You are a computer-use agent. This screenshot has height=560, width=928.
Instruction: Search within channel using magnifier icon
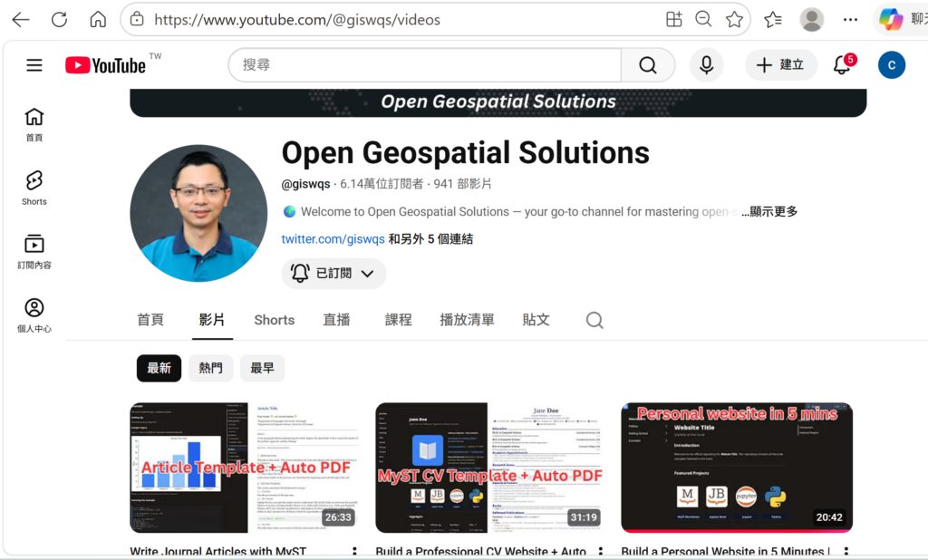[594, 320]
